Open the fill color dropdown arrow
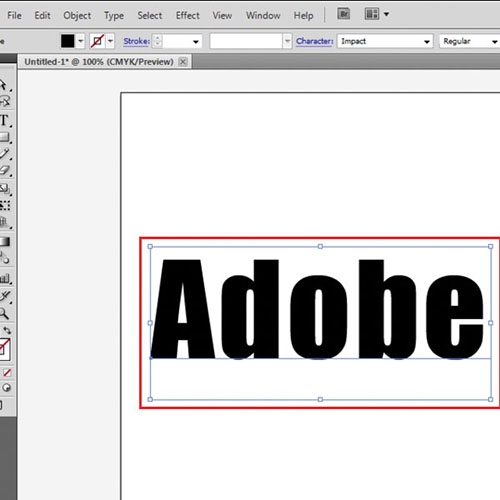 point(80,41)
